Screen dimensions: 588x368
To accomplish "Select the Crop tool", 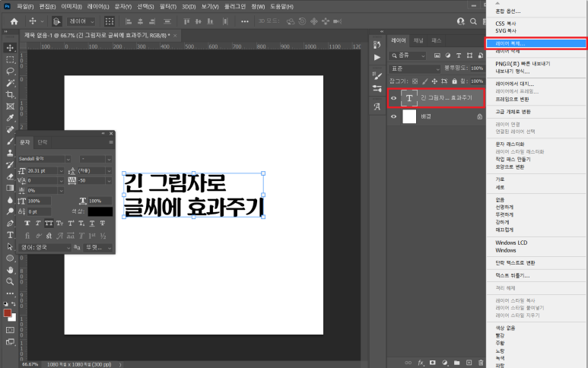I will pyautogui.click(x=10, y=94).
